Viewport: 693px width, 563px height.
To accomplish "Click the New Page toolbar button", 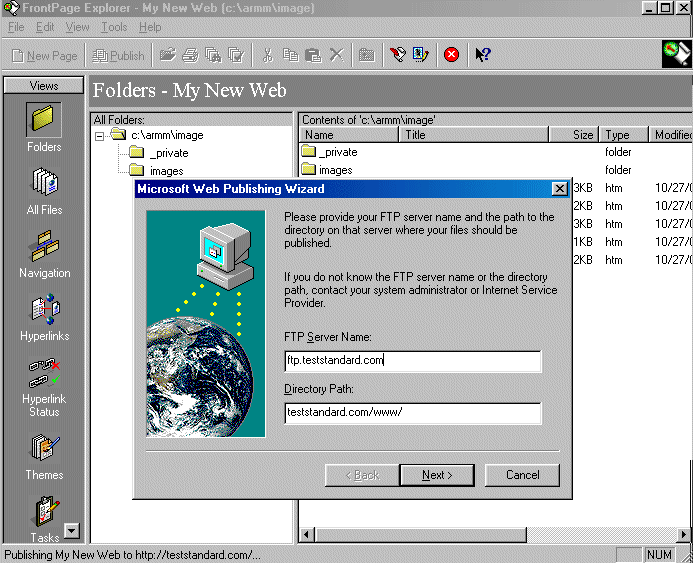I will [x=45, y=56].
